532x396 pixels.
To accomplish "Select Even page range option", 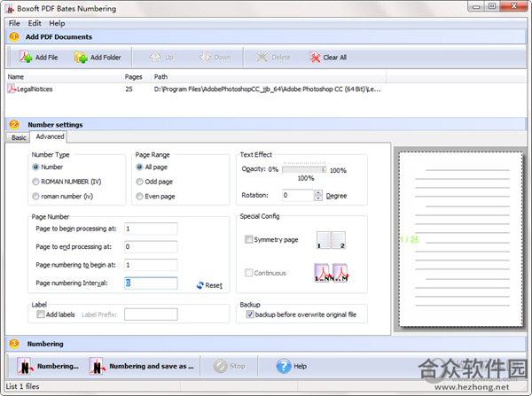I will coord(139,197).
